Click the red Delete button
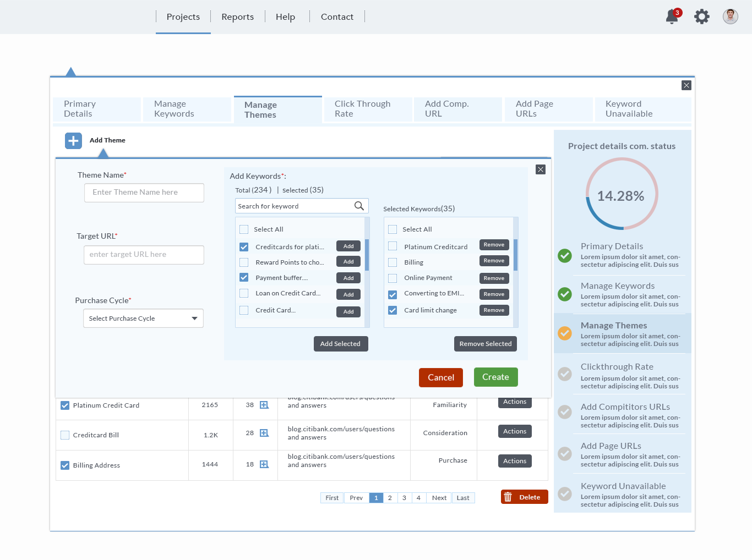The height and width of the screenshot is (560, 752). pyautogui.click(x=525, y=497)
